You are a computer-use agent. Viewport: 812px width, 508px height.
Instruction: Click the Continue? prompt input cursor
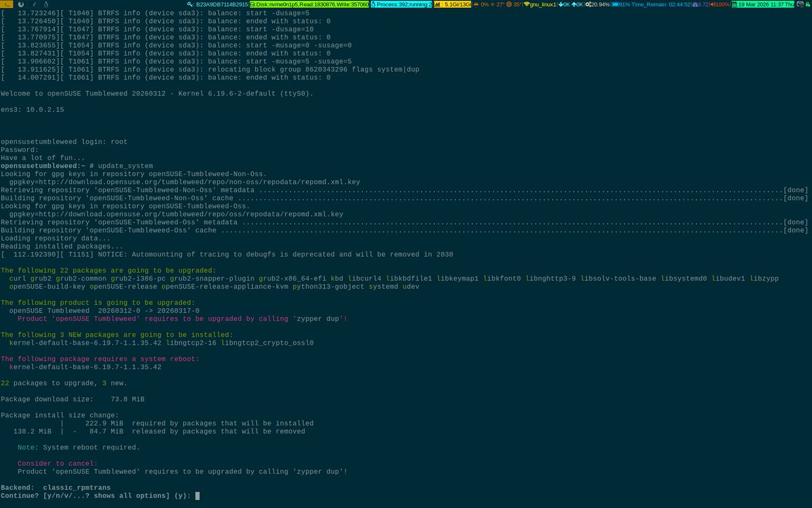click(197, 496)
